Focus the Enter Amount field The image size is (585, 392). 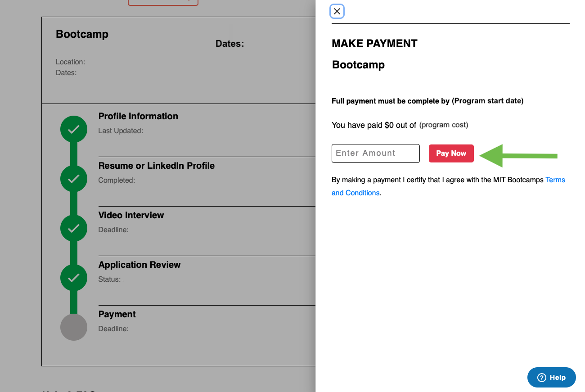click(376, 153)
